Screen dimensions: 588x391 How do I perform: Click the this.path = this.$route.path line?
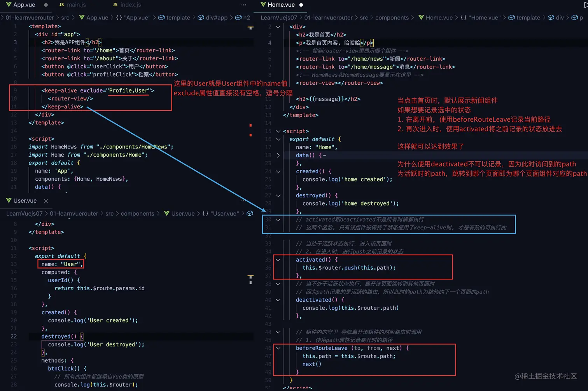point(349,356)
